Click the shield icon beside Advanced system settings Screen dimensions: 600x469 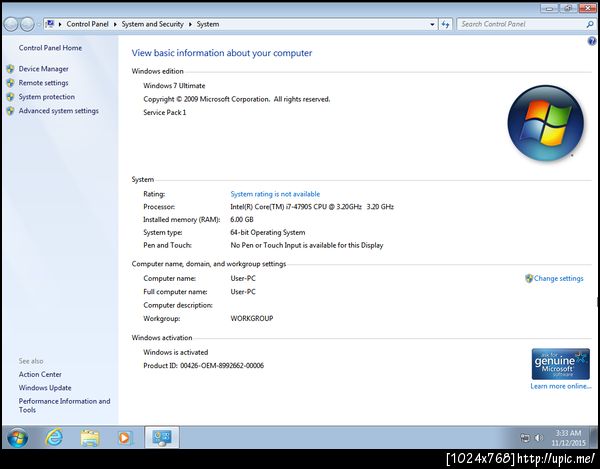click(x=10, y=111)
